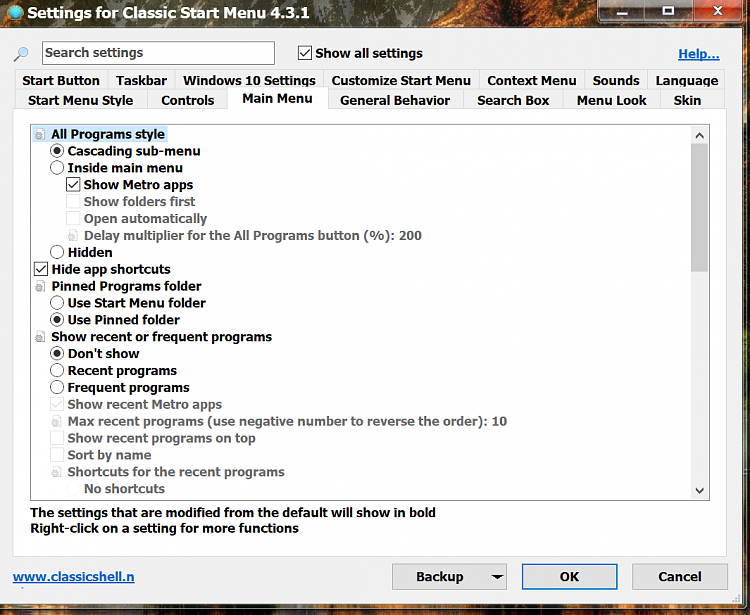Image resolution: width=750 pixels, height=615 pixels.
Task: Open the Backup dropdown arrow
Action: [497, 577]
